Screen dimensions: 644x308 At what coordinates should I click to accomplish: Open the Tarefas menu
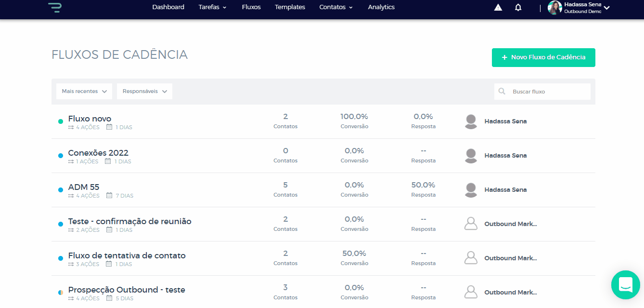click(x=212, y=7)
